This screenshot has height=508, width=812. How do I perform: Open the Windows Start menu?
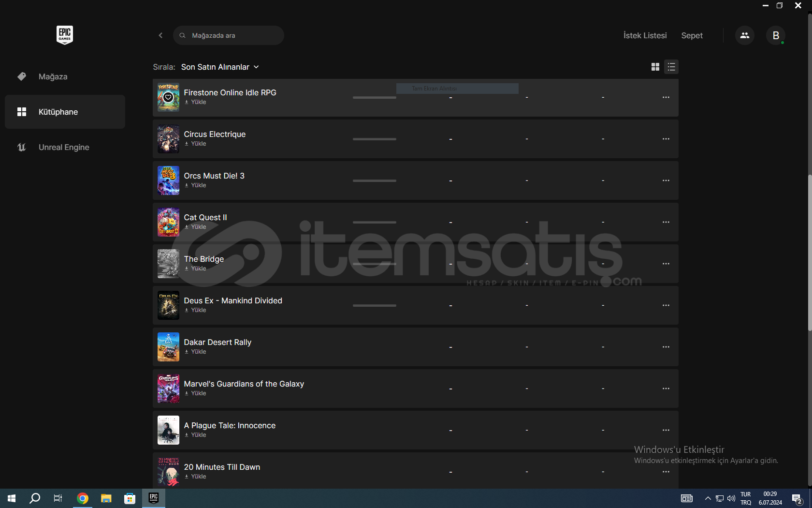click(12, 498)
